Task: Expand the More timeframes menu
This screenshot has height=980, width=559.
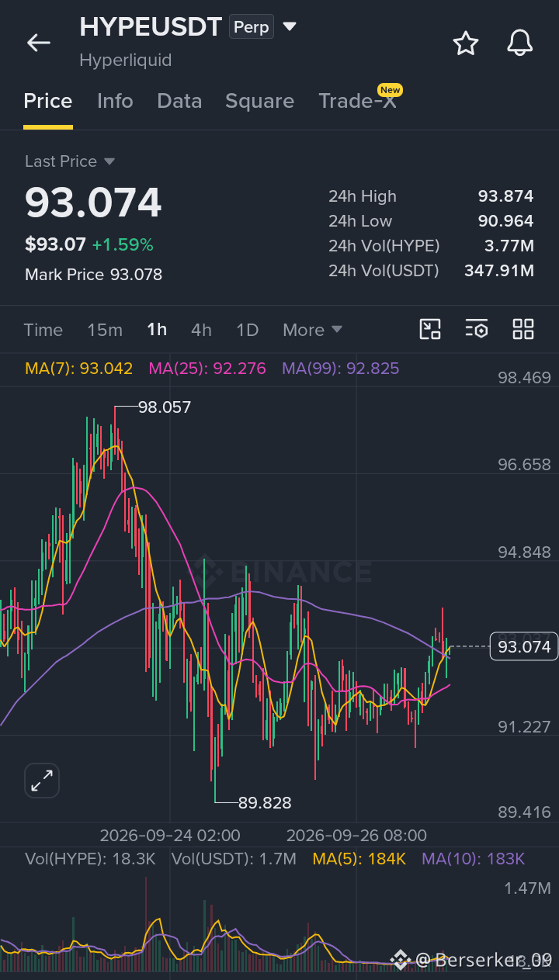Action: (x=312, y=330)
